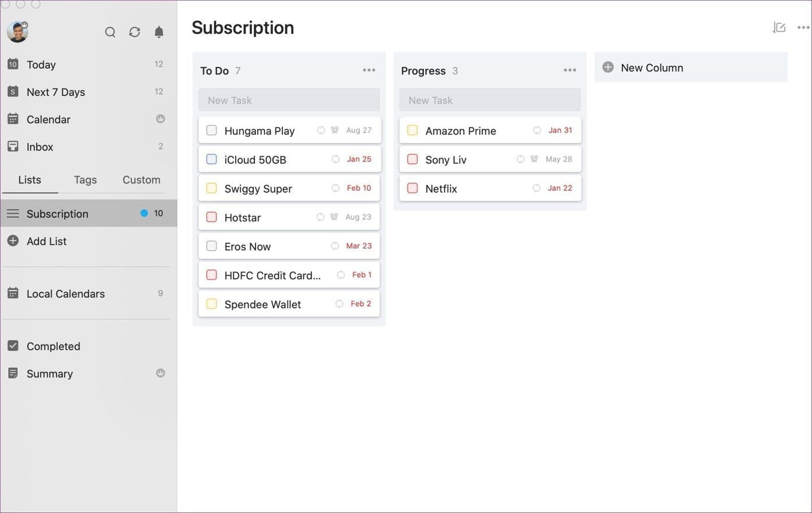The height and width of the screenshot is (513, 812).
Task: Click the repeat icon on Netflix task
Action: (537, 188)
